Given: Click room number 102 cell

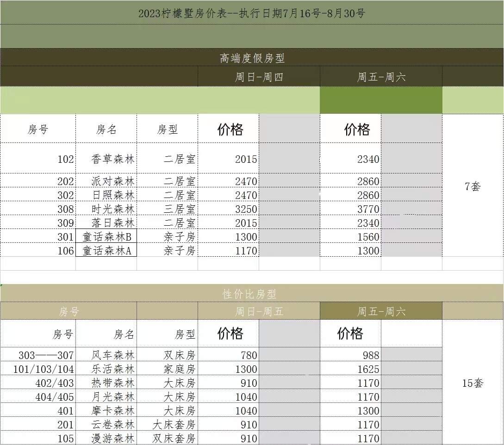Looking at the screenshot, I should (x=38, y=159).
